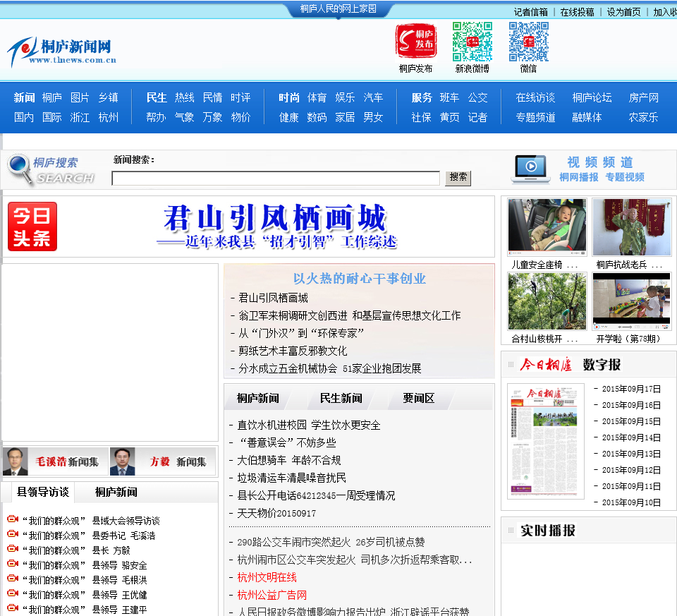
Task: Open 房产网 navigation link
Action: pos(644,97)
